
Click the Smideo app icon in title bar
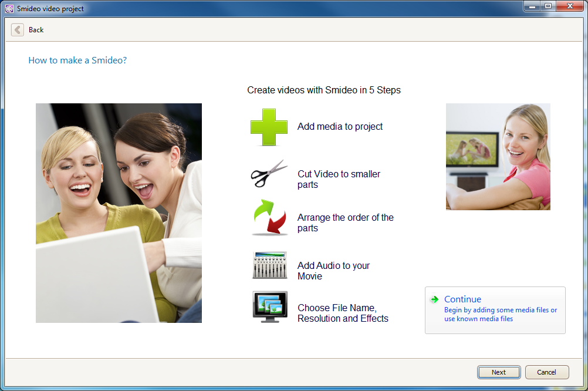pyautogui.click(x=9, y=9)
